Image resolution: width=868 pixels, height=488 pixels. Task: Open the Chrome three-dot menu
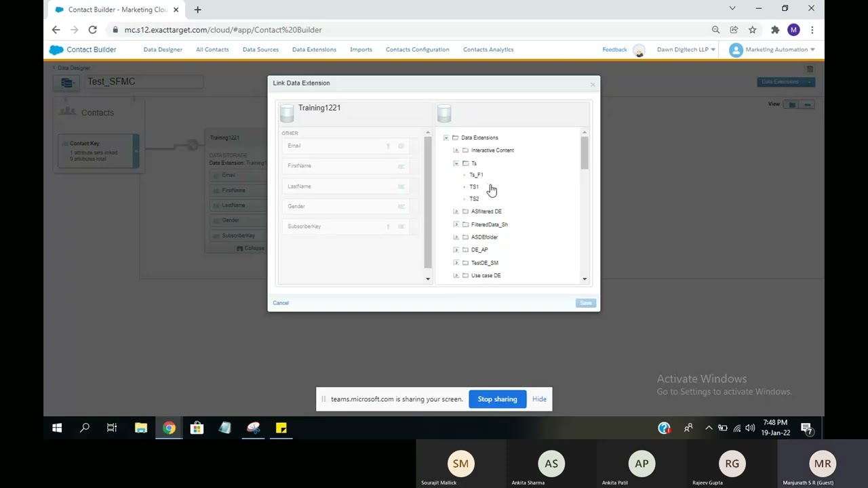point(812,30)
